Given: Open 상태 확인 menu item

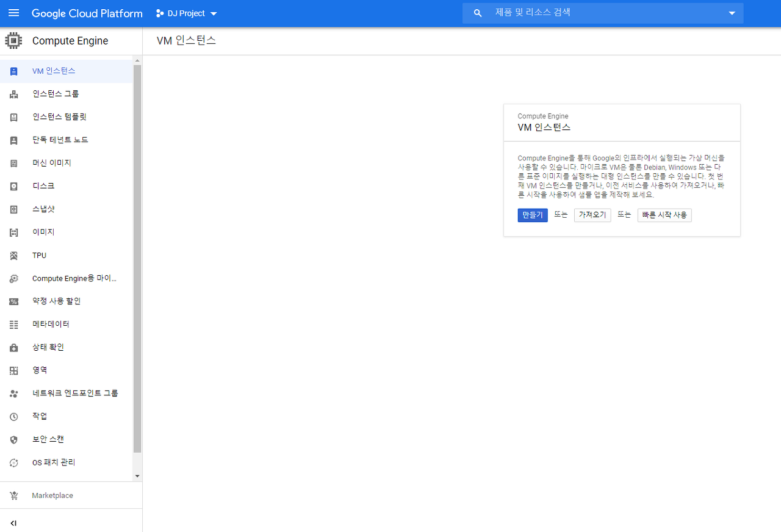Looking at the screenshot, I should (67, 348).
